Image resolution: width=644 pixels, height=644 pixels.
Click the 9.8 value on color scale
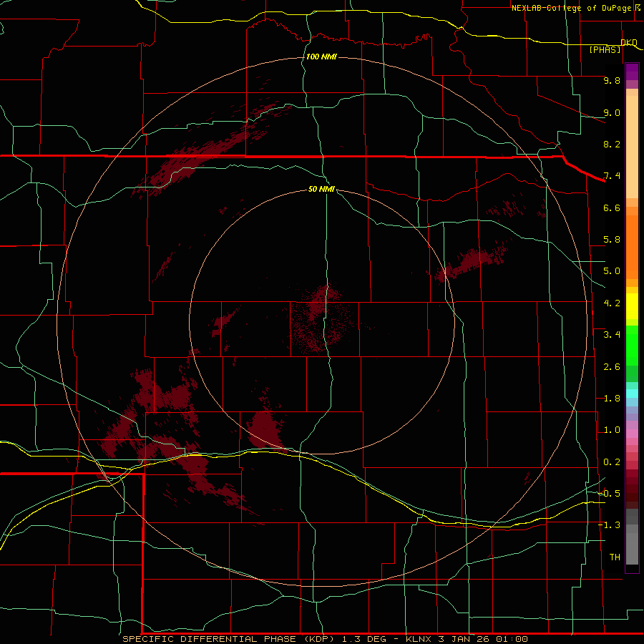coord(612,80)
